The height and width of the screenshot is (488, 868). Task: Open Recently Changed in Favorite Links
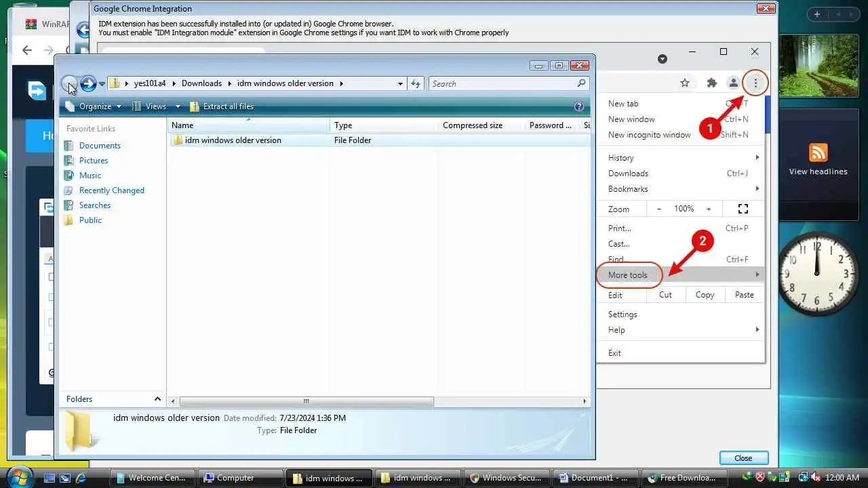111,190
